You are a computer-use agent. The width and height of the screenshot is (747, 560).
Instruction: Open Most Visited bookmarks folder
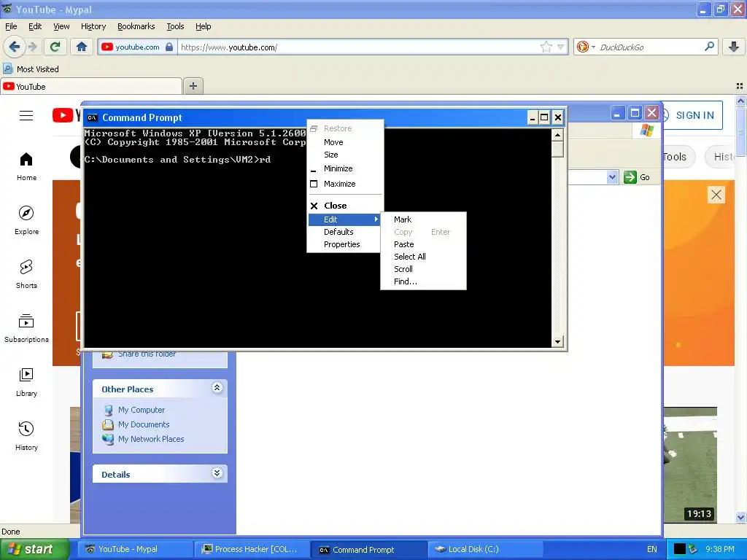pos(31,69)
